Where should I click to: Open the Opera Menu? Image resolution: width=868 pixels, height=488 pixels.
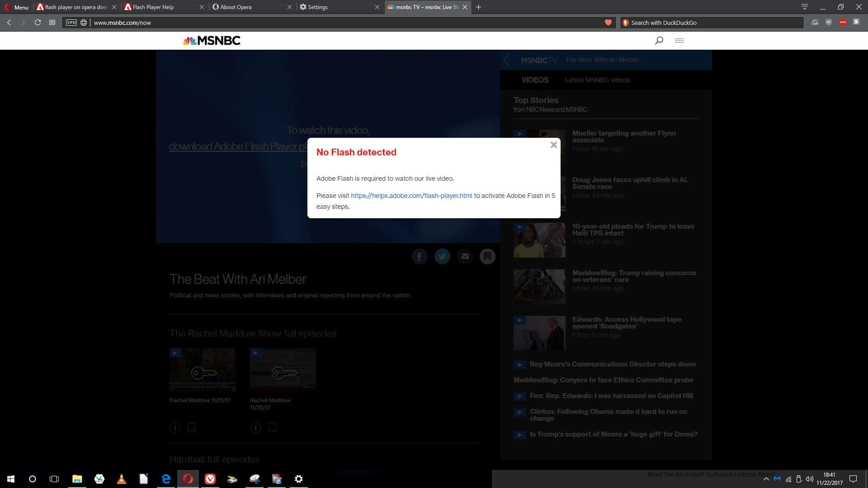click(x=16, y=7)
